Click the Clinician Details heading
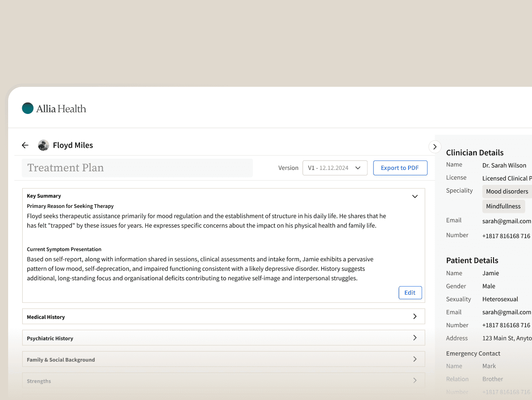Viewport: 532px width, 400px height. [x=475, y=153]
